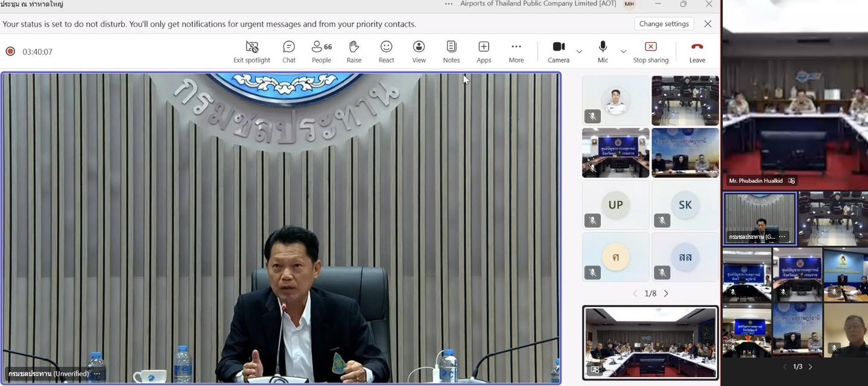
Task: Dismiss the do not disturb notification banner
Action: click(x=708, y=24)
